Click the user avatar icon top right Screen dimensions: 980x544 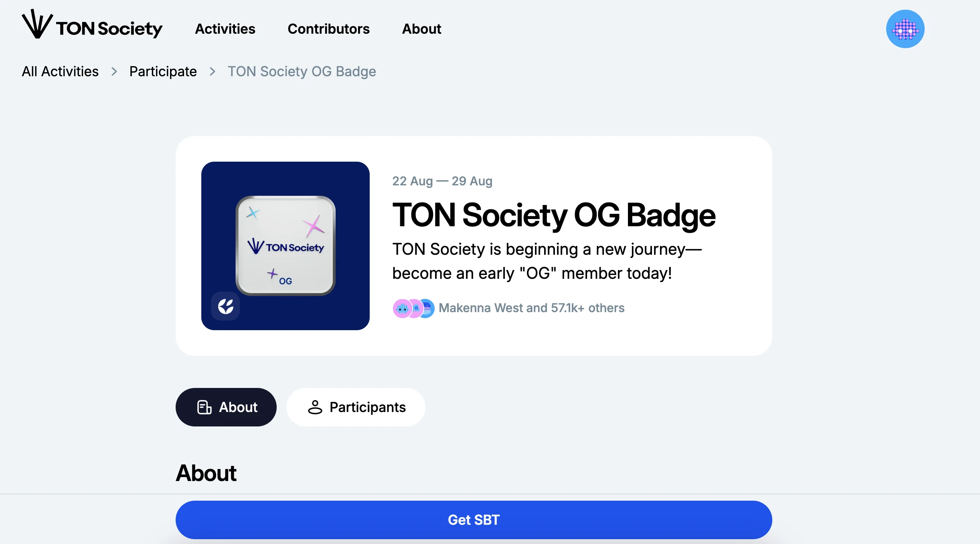click(x=906, y=29)
